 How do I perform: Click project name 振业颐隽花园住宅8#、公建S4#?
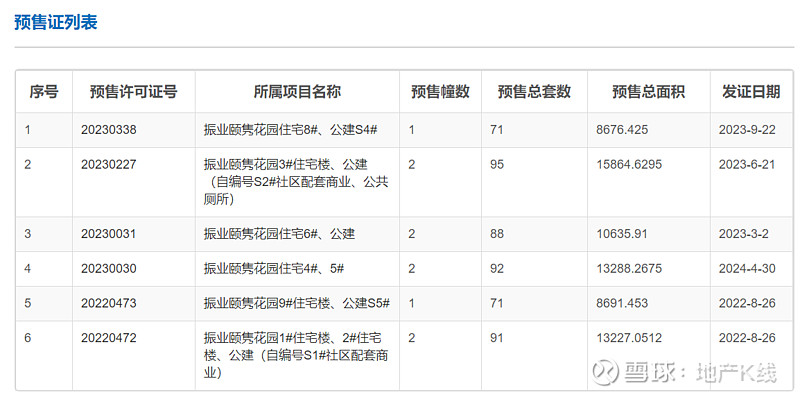(x=290, y=130)
